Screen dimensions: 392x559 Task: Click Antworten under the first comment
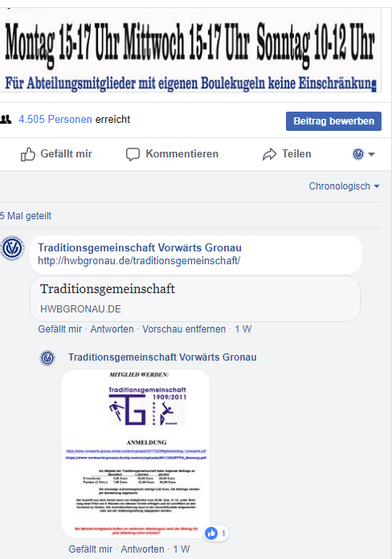coord(112,329)
